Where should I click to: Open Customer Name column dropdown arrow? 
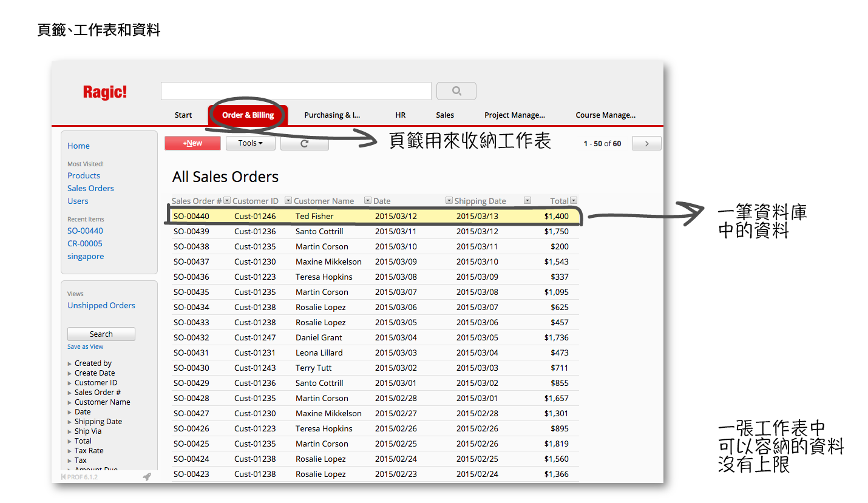367,201
